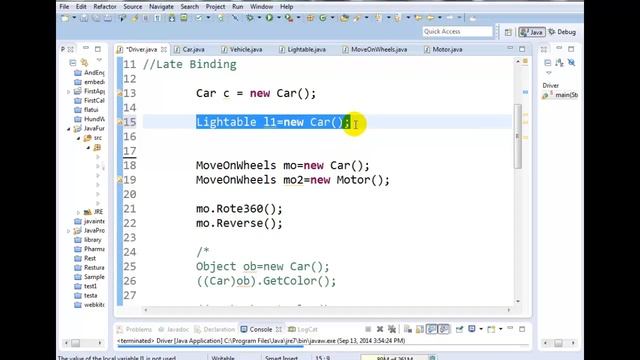Click the Open Perspective icon
Image resolution: width=640 pixels, height=360 pixels.
pyautogui.click(x=508, y=32)
